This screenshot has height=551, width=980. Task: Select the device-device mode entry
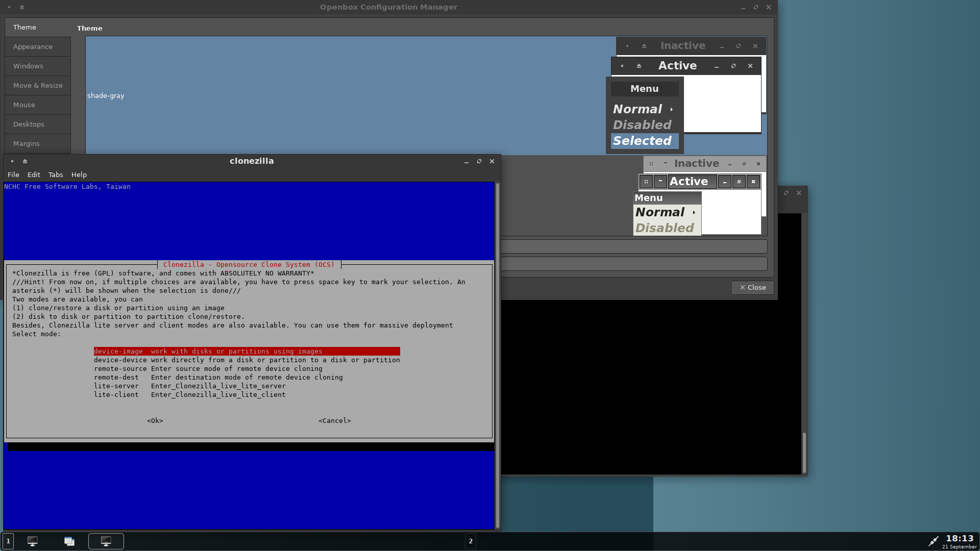tap(247, 360)
